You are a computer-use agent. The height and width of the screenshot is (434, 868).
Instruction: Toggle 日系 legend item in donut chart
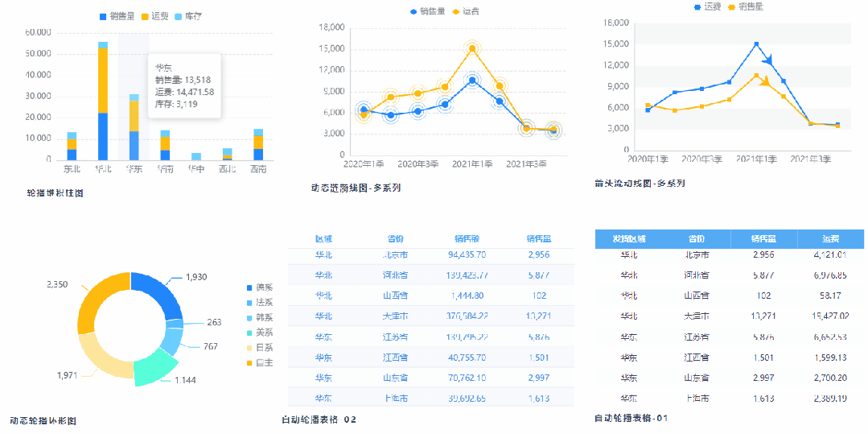click(x=260, y=348)
